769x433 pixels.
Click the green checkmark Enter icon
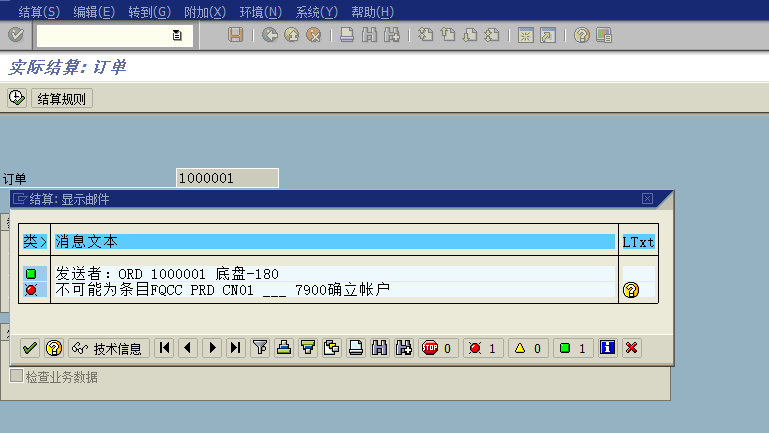[x=16, y=35]
